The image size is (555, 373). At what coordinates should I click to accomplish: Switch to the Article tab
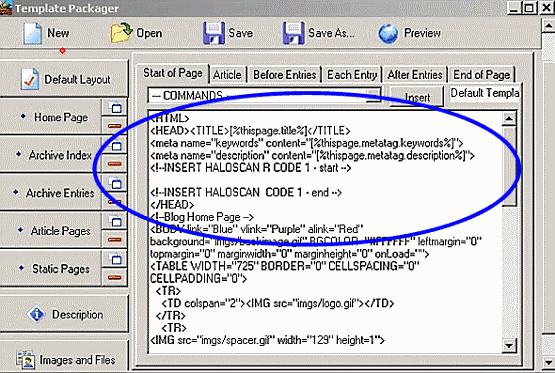pos(227,75)
